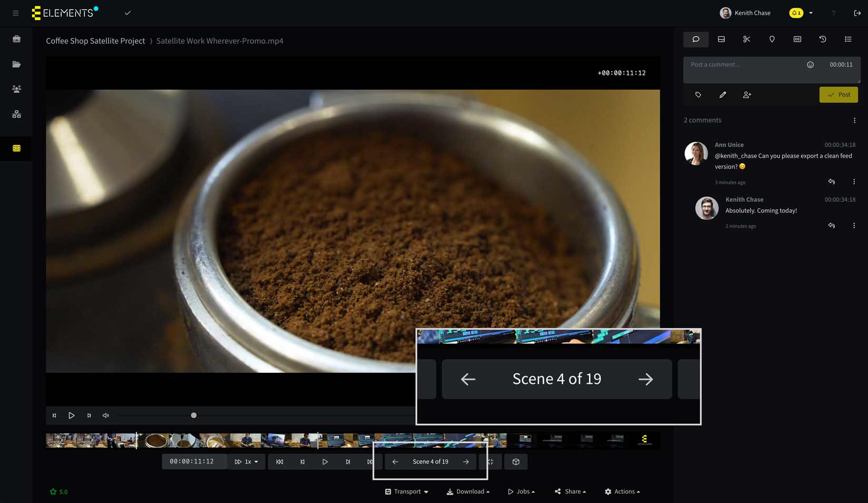Open the users panel in the sidebar
Screen dimensions: 868x503
[x=15, y=89]
